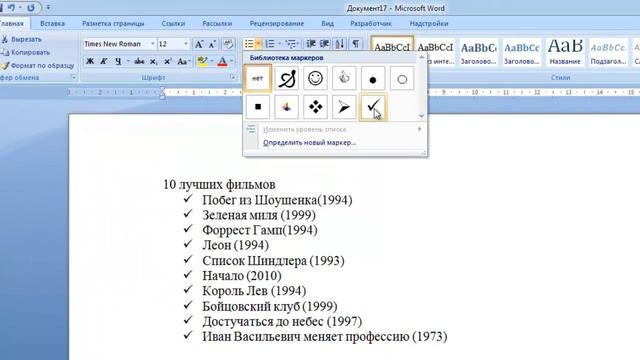Click the heading "10 лучших фильмов"
This screenshot has width=640, height=360.
tap(219, 184)
